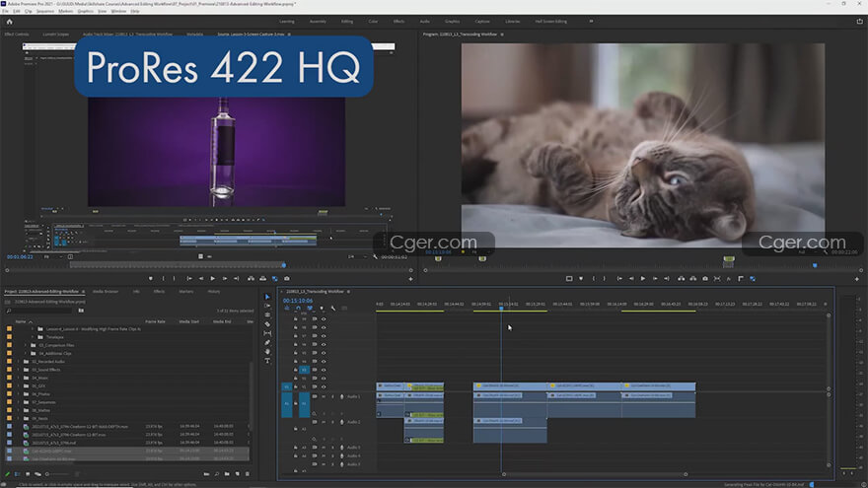This screenshot has width=868, height=488.
Task: Click the Extract button in Program monitor
Action: [693, 279]
